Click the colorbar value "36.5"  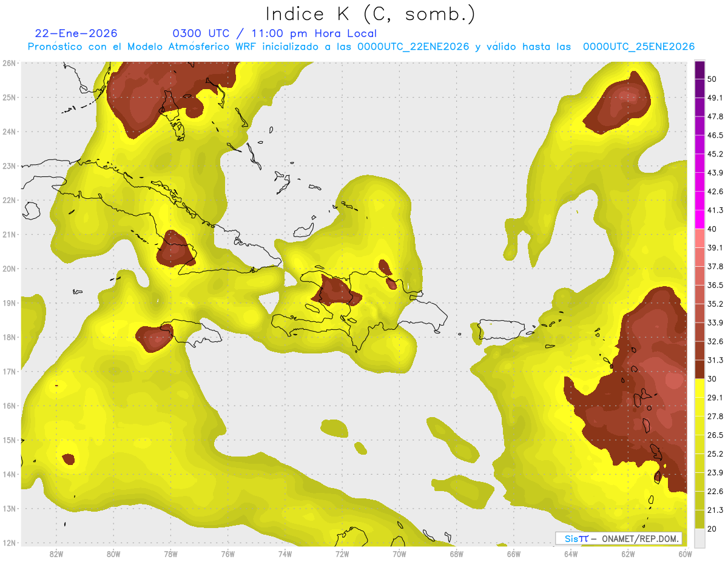[715, 285]
